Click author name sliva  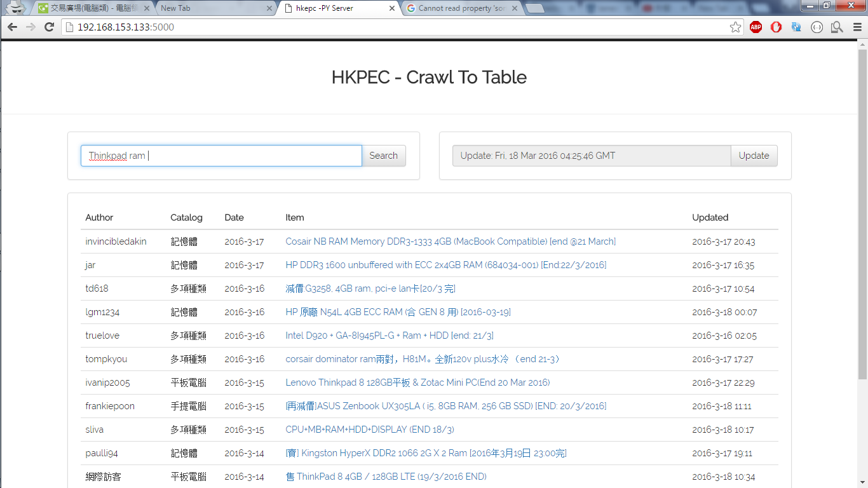coord(95,430)
